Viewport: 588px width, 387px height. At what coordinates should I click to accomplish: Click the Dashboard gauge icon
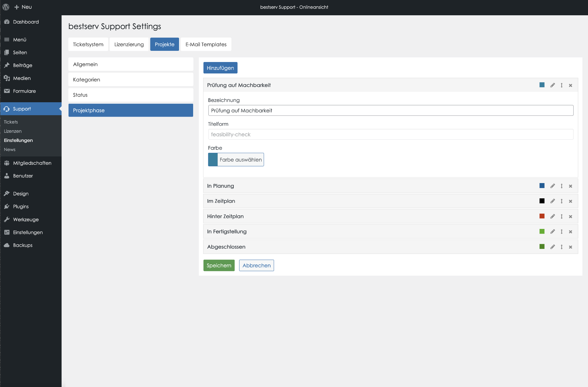pyautogui.click(x=7, y=22)
